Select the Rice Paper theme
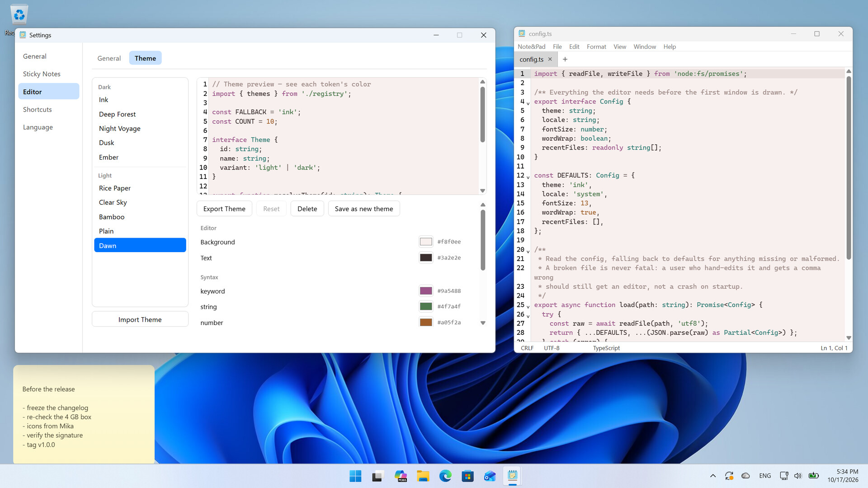868x488 pixels. pos(140,188)
